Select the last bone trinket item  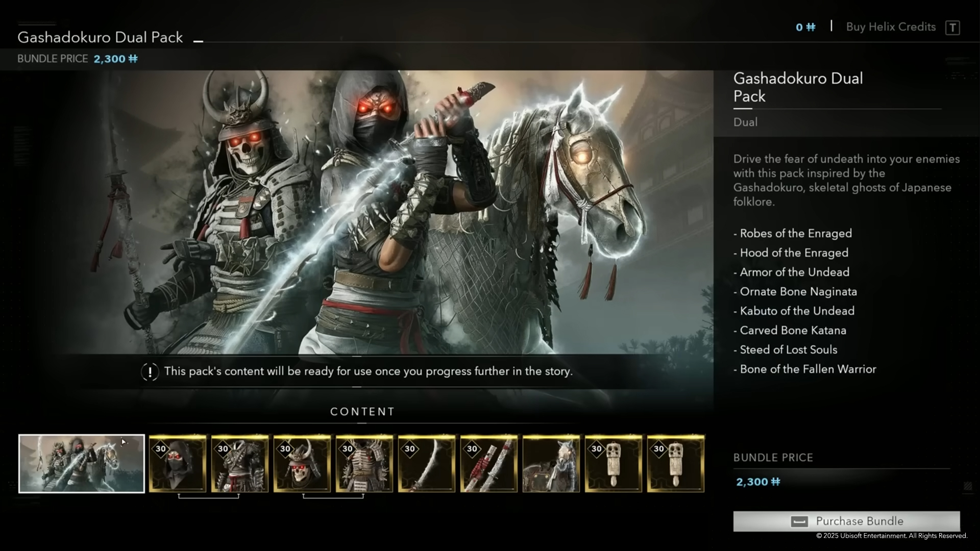(x=676, y=464)
